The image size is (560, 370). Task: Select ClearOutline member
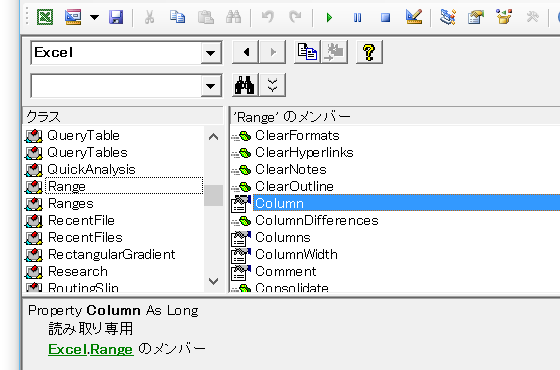(294, 186)
